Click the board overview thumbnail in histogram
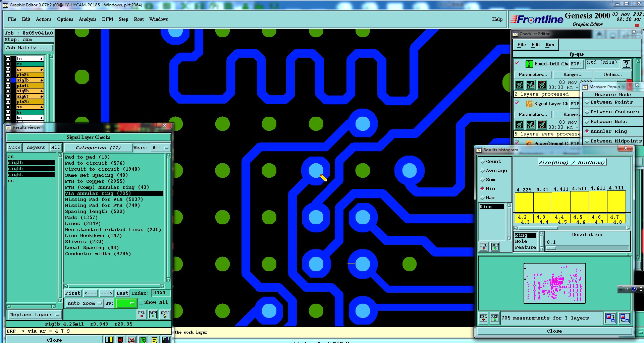 pos(554,283)
